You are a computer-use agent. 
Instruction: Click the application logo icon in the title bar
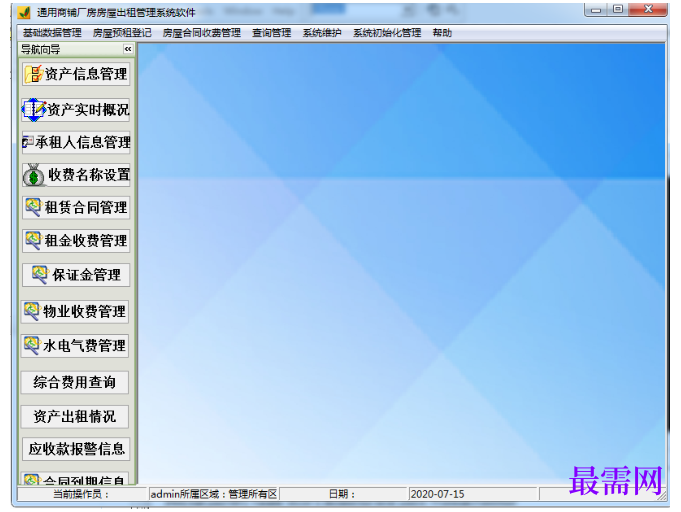click(24, 12)
